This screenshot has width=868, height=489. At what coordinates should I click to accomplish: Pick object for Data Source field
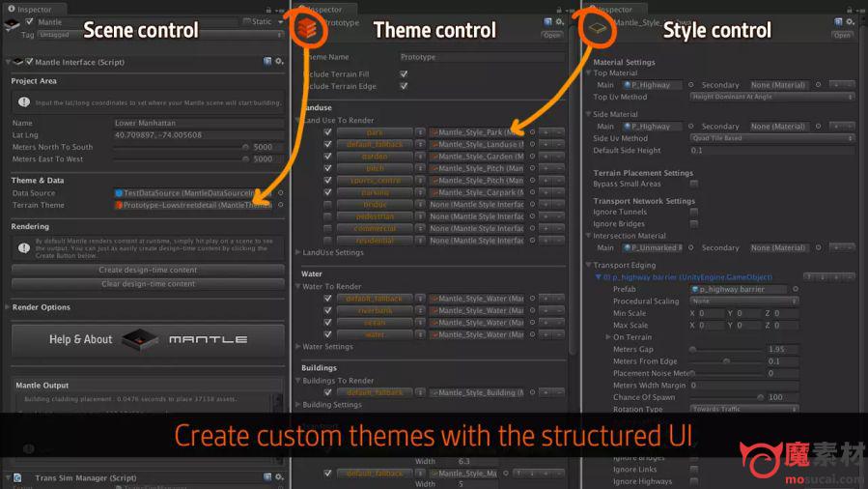point(281,192)
